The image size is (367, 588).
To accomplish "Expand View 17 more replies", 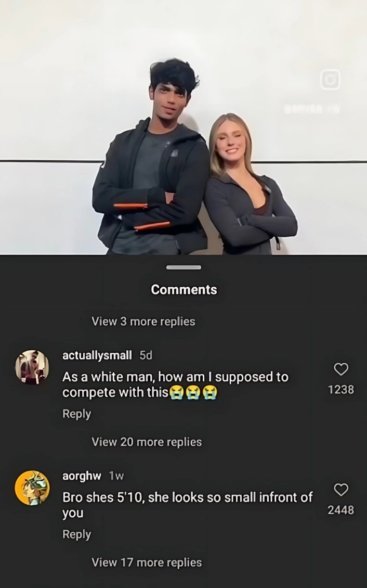I will pos(147,562).
